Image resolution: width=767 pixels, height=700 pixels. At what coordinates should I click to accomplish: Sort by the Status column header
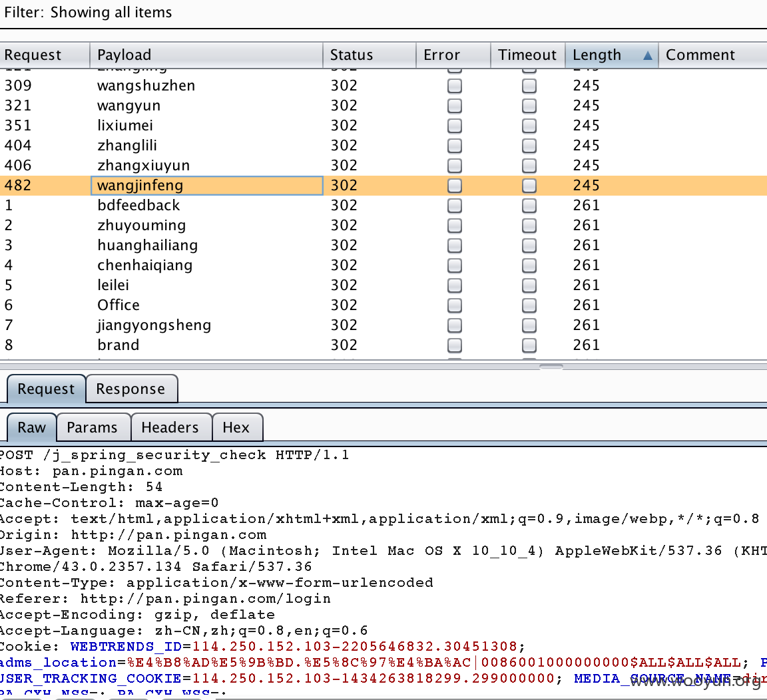(370, 55)
